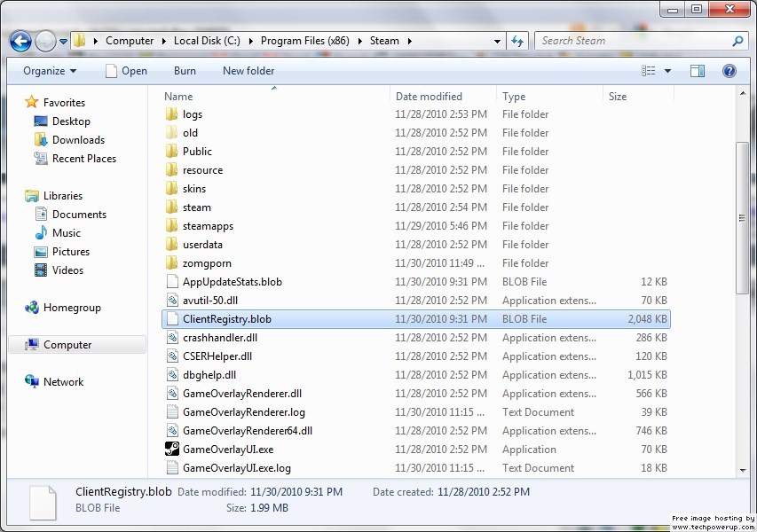Screen dimensions: 757x532
Task: Select the old folder icon
Action: [x=172, y=133]
